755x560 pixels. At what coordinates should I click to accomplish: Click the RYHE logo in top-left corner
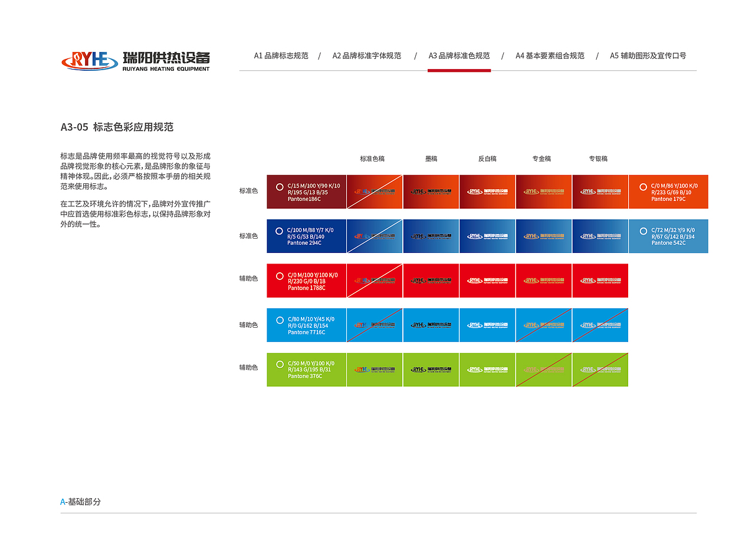(x=88, y=58)
